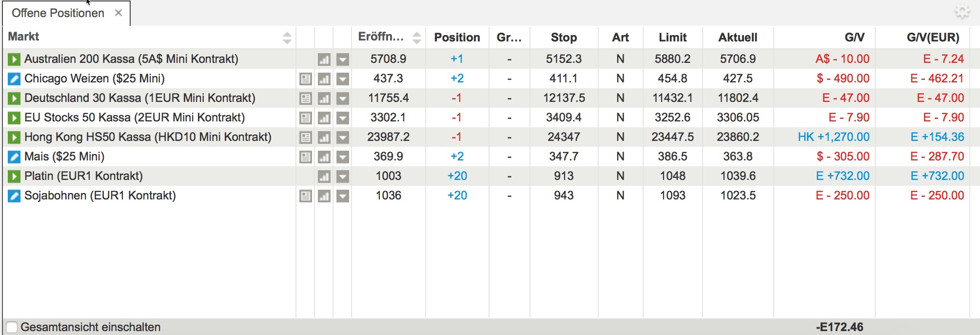This screenshot has width=980, height=335.
Task: Open dropdown arrow for Mais row
Action: pos(343,157)
